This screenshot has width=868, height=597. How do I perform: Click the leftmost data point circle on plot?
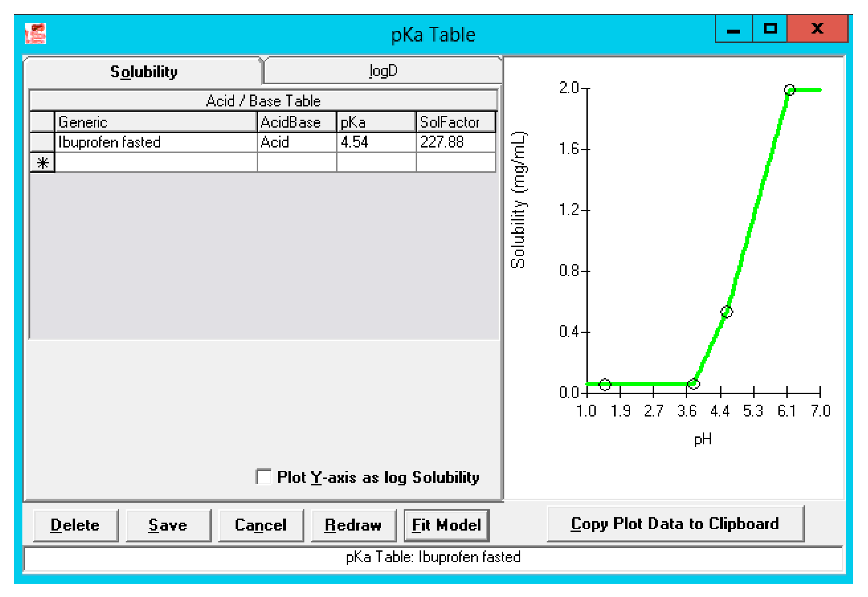(605, 385)
